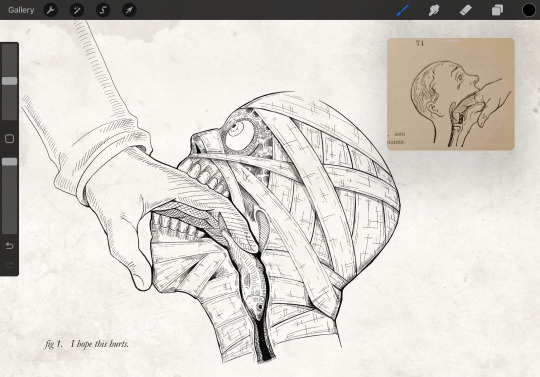Screen dimensions: 540x377
Task: Tap the reference image thumbnail window
Action: [x=451, y=94]
